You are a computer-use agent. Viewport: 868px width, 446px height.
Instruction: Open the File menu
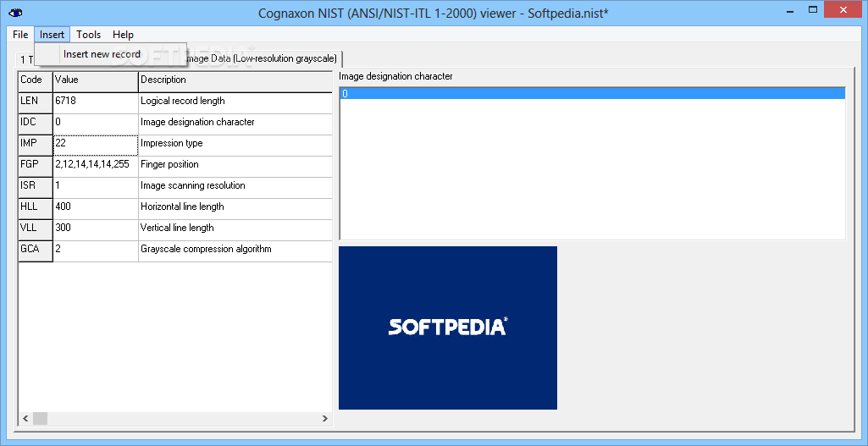point(20,35)
